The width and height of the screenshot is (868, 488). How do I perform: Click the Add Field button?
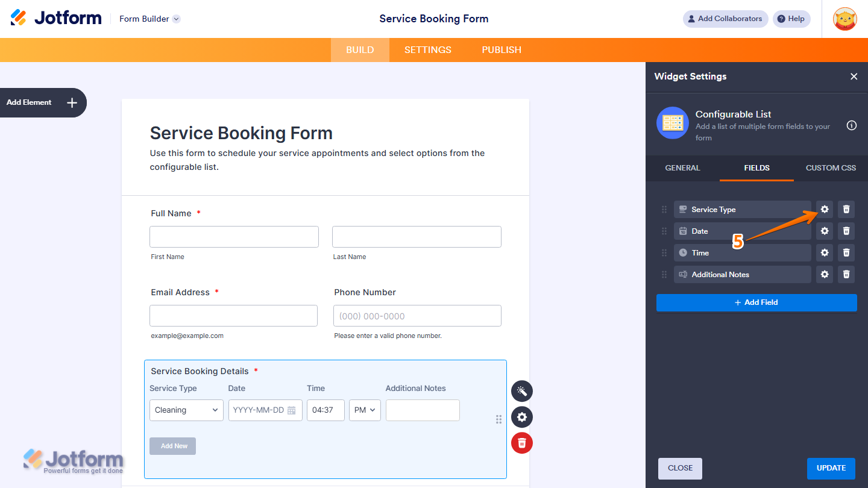click(x=756, y=302)
